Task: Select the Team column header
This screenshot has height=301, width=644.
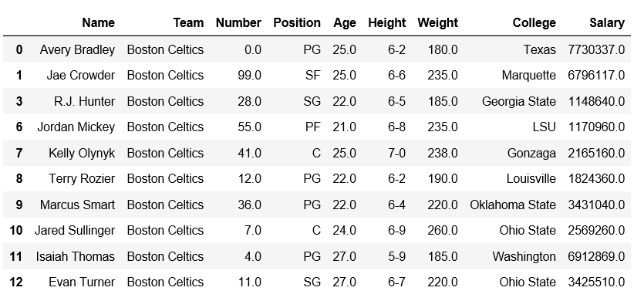Action: point(188,22)
